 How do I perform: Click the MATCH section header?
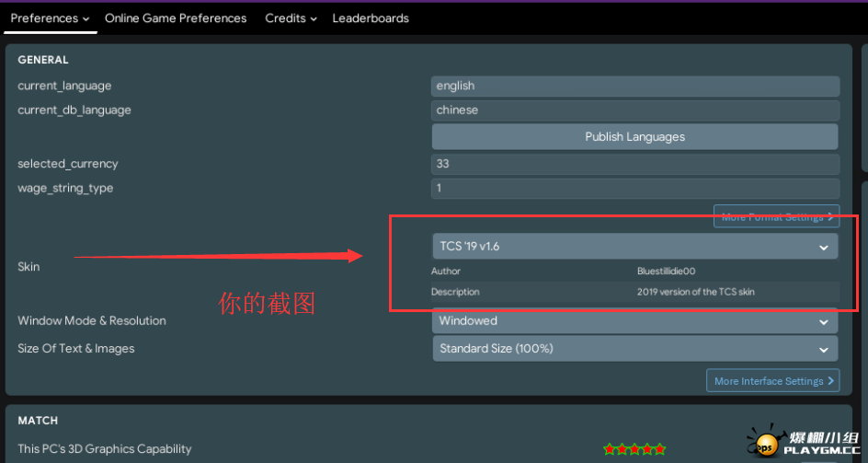(x=38, y=421)
